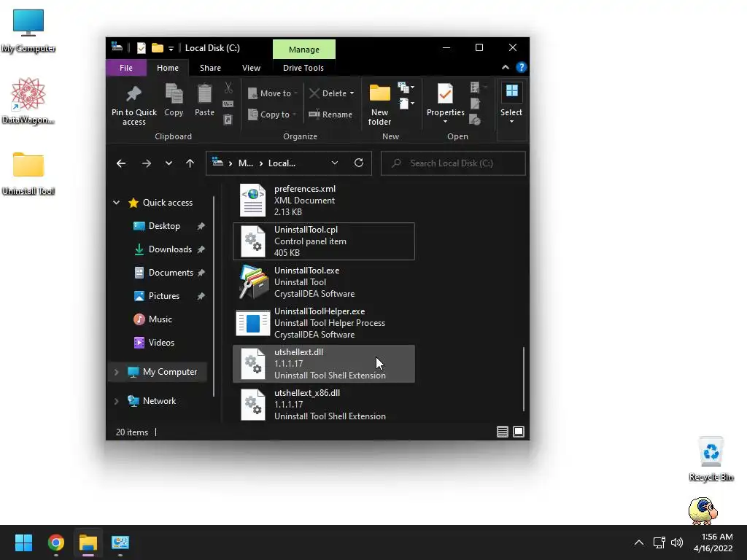Open Videos in Quick access

click(x=161, y=343)
